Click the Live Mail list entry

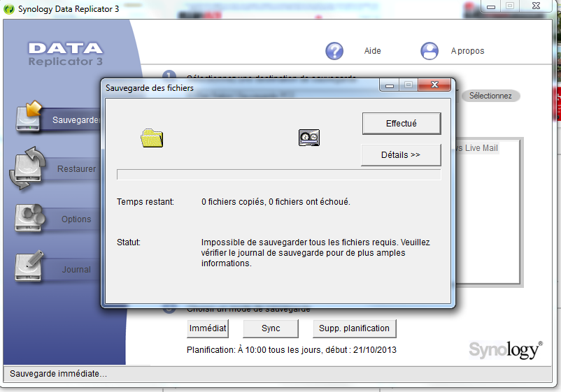coord(477,148)
